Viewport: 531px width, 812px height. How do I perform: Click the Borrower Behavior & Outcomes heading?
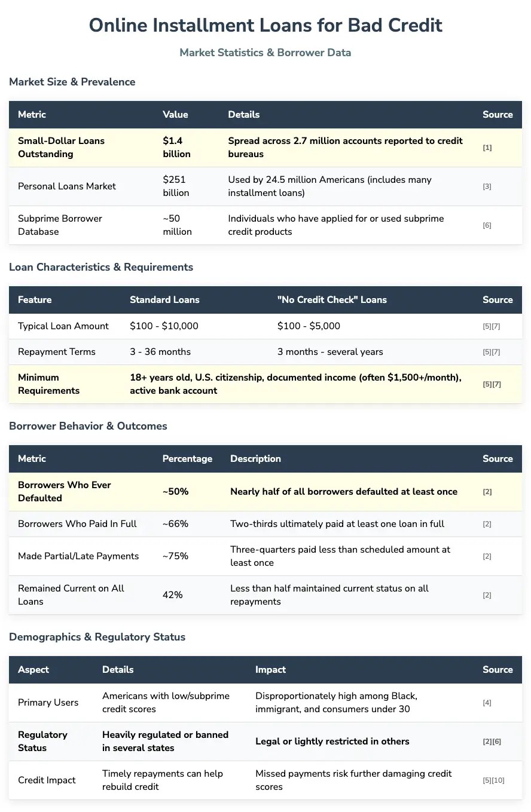coord(88,426)
